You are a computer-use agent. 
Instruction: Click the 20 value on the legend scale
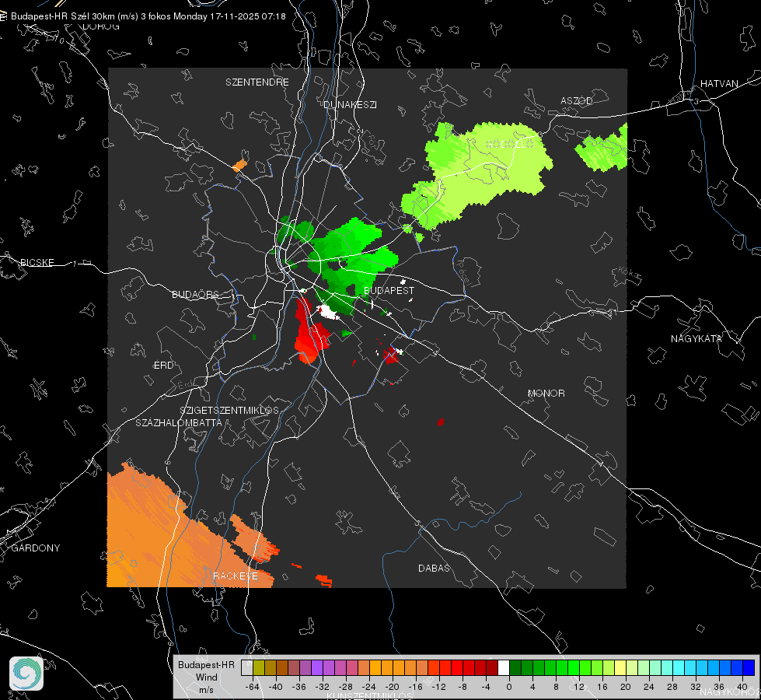(x=625, y=687)
